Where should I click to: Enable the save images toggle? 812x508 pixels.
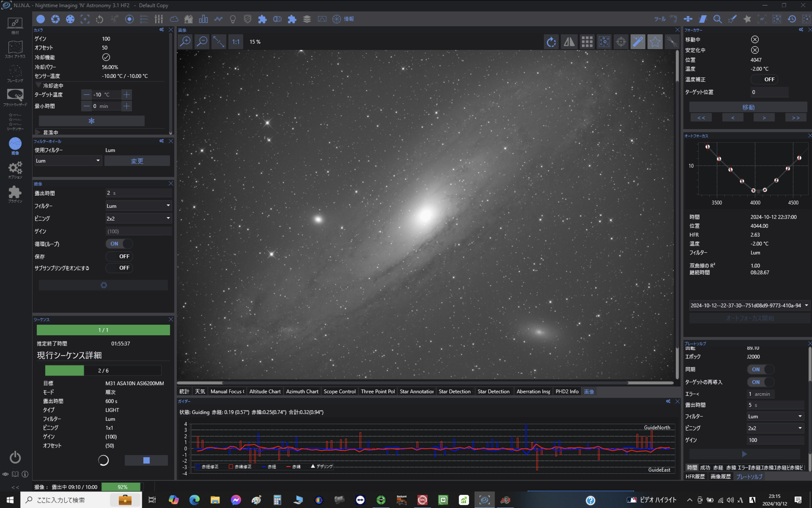[x=119, y=257]
